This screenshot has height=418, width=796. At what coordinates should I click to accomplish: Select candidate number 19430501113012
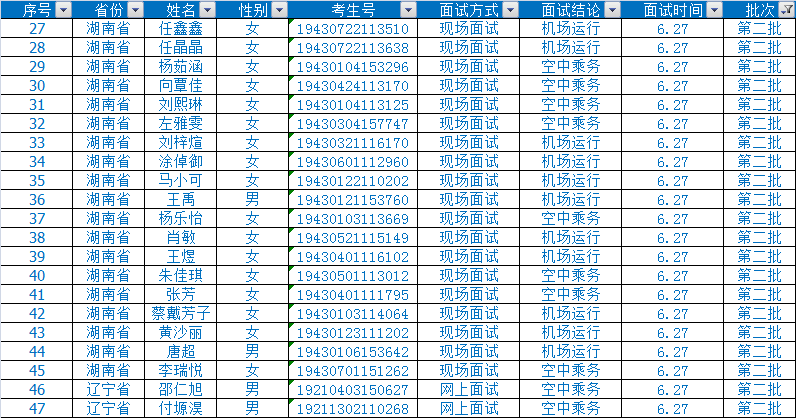pyautogui.click(x=353, y=275)
